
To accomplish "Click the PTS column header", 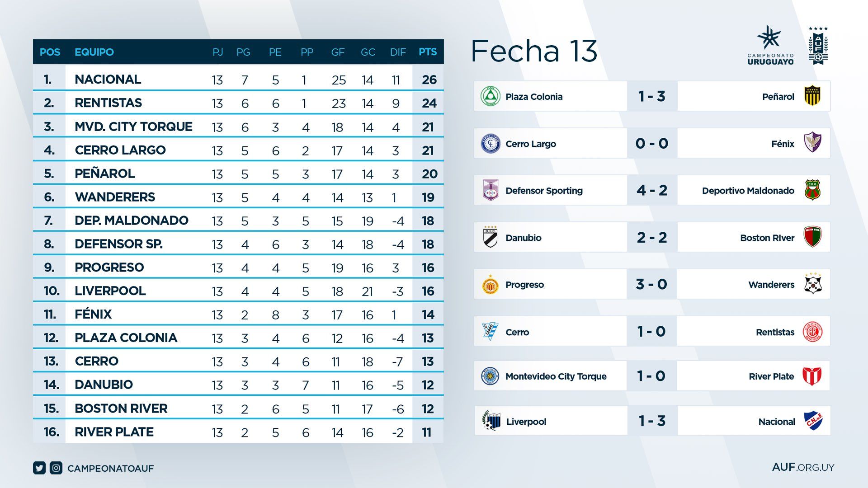I will click(x=428, y=52).
